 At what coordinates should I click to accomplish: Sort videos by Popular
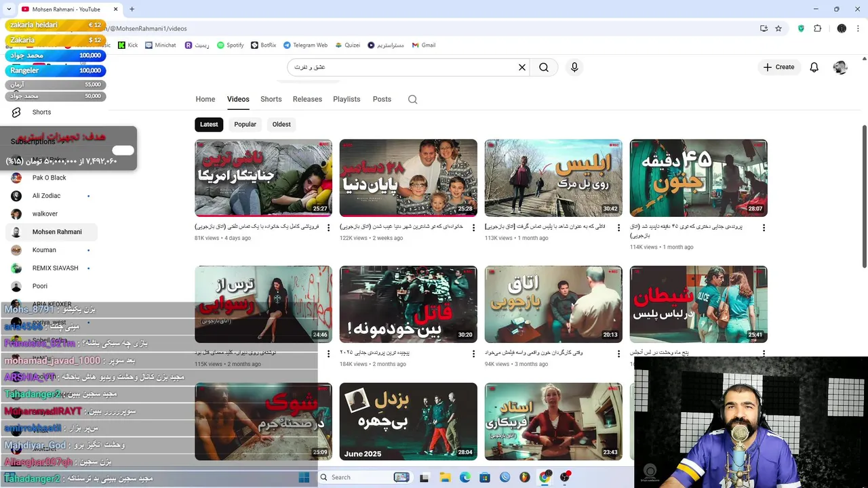click(245, 124)
